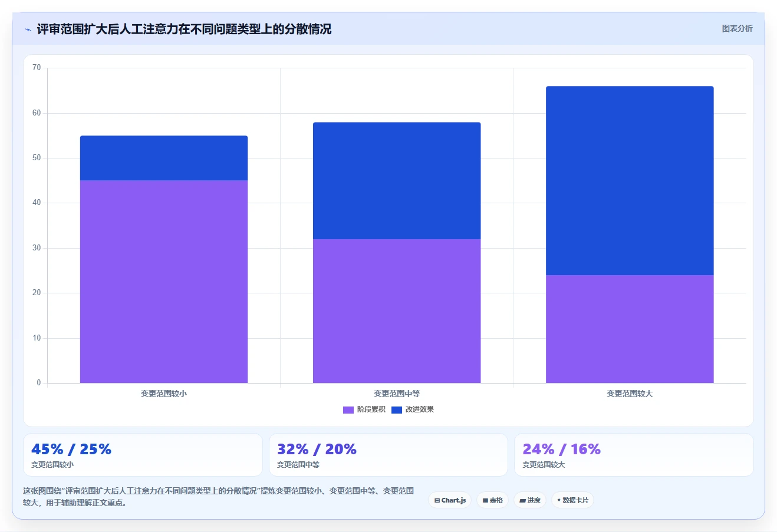Toggle the 阶段累积 legend entry
Image resolution: width=777 pixels, height=532 pixels.
(364, 409)
